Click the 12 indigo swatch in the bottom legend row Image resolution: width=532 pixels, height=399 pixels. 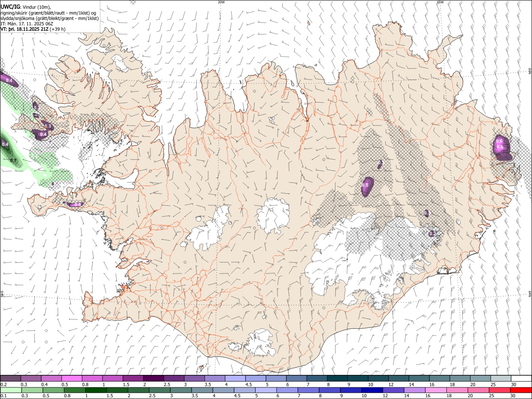point(393,390)
